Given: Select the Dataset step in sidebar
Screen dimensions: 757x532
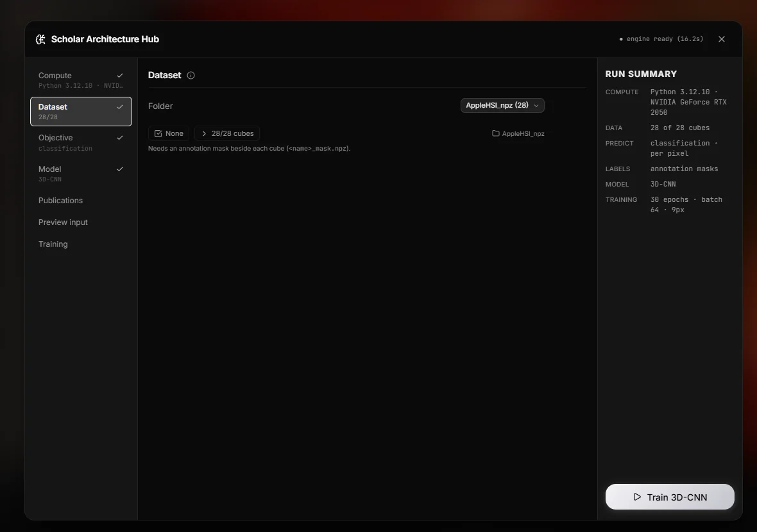Looking at the screenshot, I should coord(81,112).
